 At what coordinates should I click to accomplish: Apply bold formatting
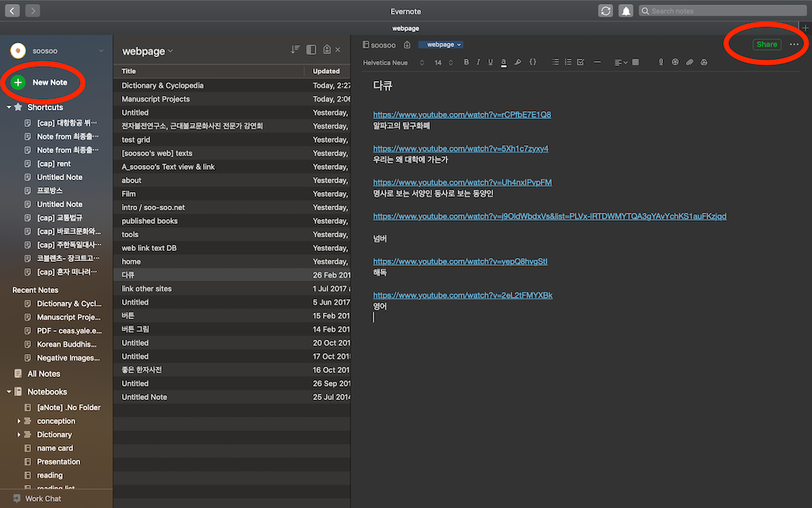coord(466,62)
